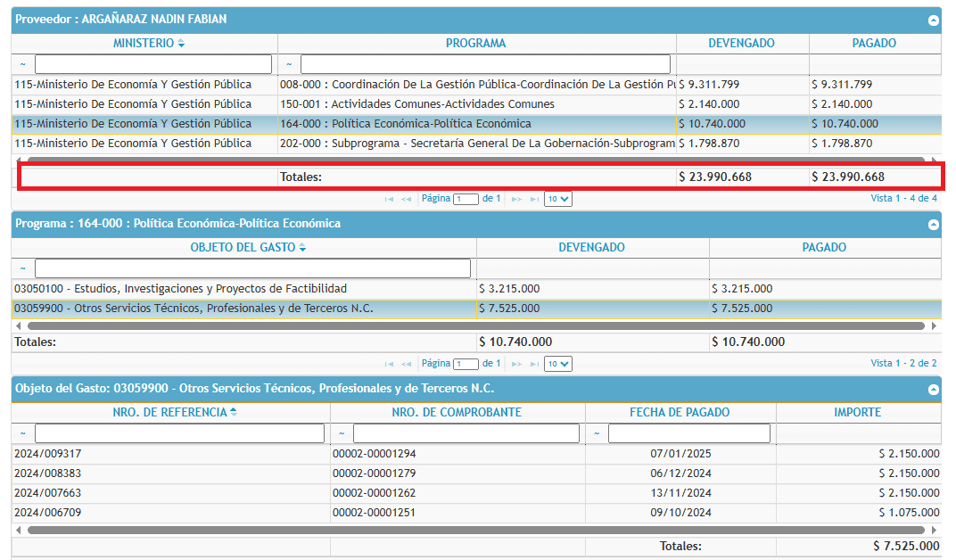Open the filter operator '~' for PROGRAMA column
The image size is (956, 560).
pos(289,64)
